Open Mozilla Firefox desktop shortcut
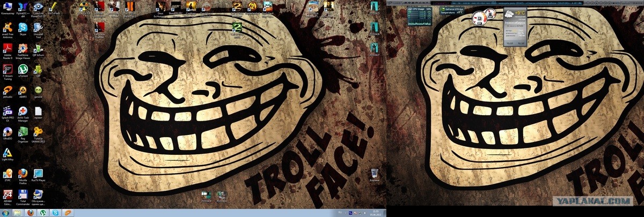Viewport: 644px width, 217px height. (23, 176)
